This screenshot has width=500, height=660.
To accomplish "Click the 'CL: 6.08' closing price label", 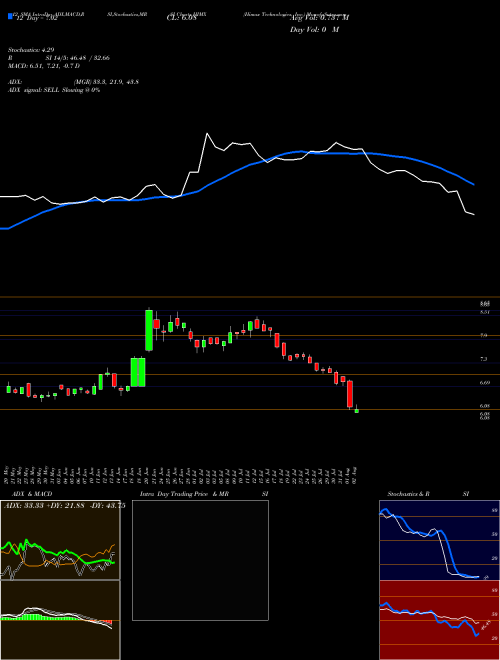I will [x=181, y=18].
